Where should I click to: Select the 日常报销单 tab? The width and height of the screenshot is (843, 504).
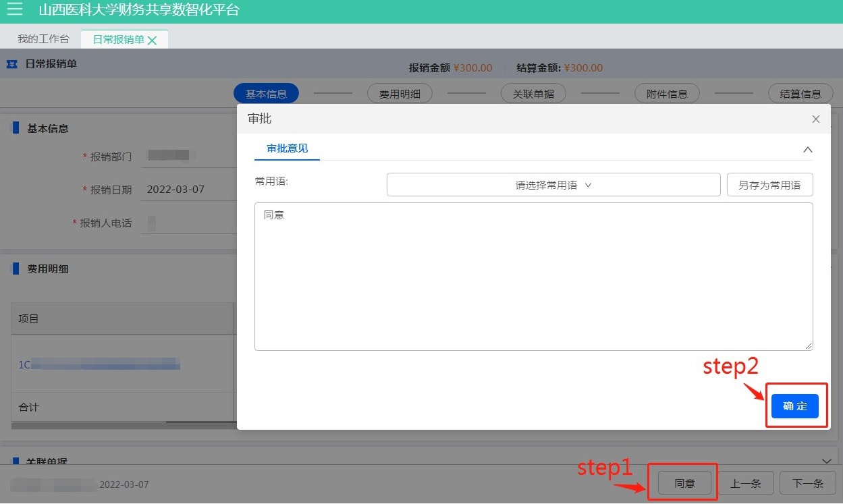coord(118,39)
